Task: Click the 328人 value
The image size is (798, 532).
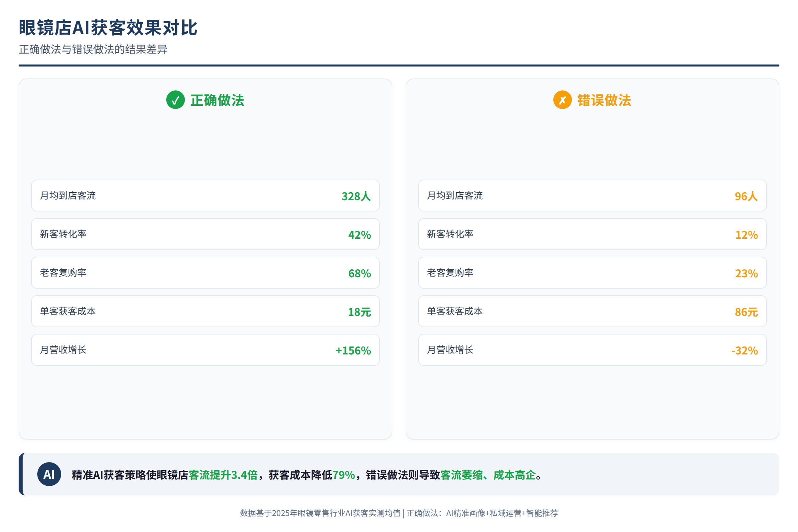Action: click(x=356, y=196)
